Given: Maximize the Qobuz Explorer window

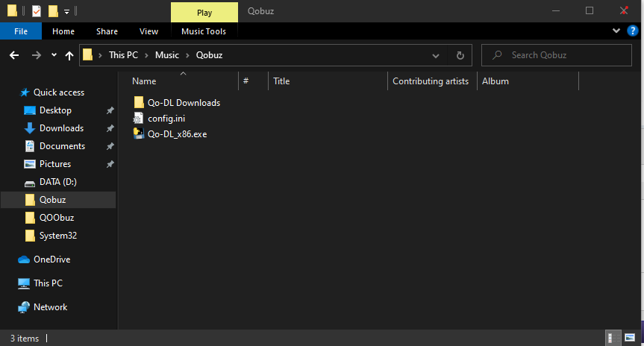Looking at the screenshot, I should [590, 10].
